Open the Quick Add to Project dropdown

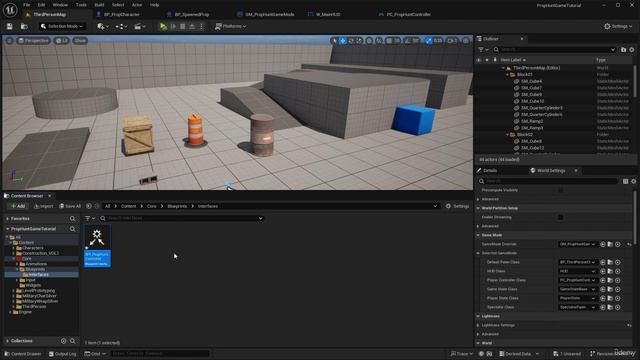(102, 26)
